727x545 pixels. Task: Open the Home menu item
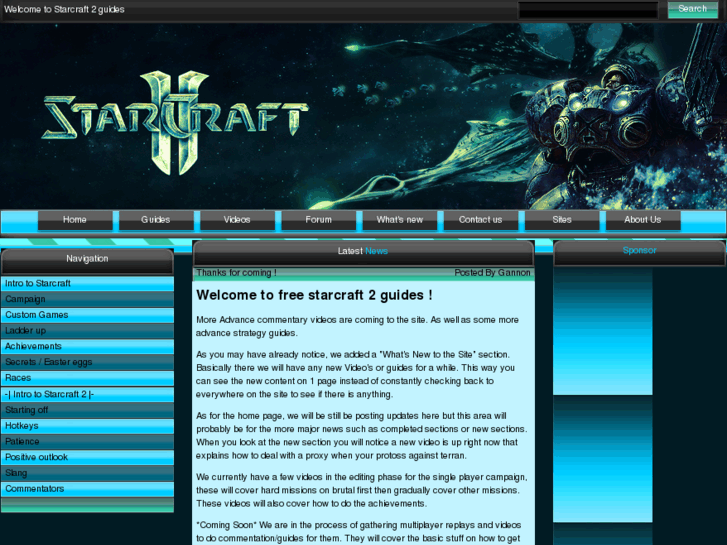point(75,220)
